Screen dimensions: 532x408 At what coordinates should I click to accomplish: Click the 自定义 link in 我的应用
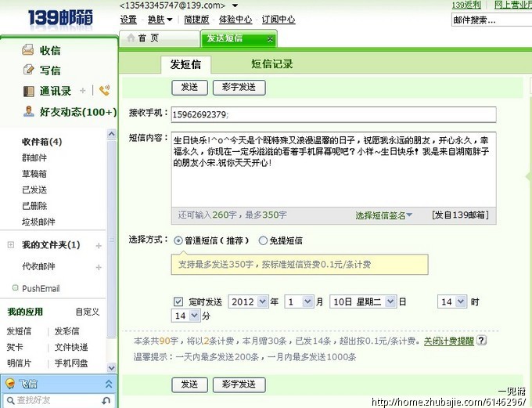[x=88, y=312]
